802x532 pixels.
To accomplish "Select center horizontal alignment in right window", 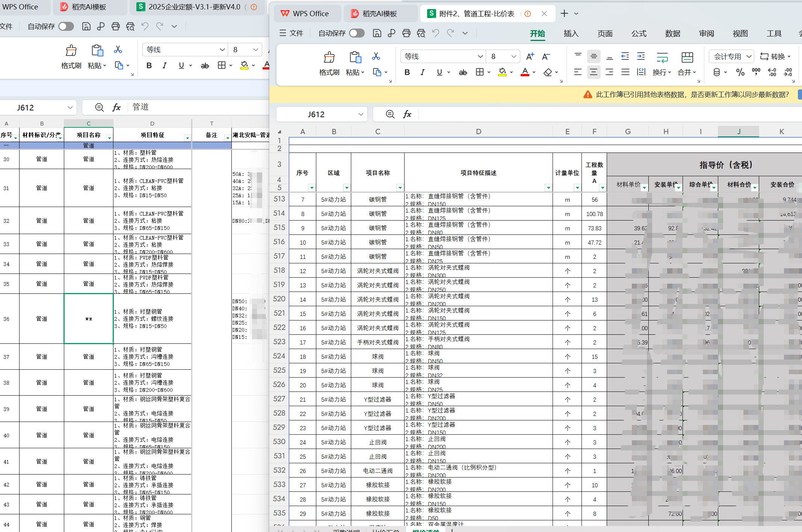I will [x=594, y=72].
